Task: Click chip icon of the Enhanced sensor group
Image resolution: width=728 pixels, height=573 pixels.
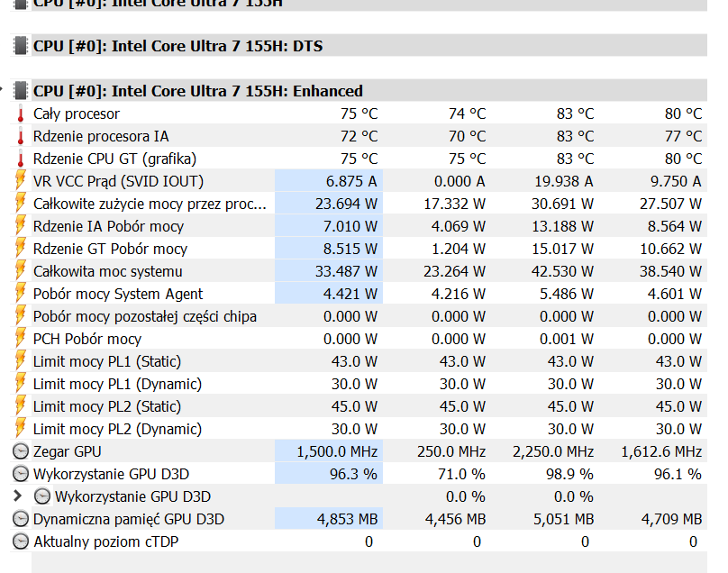Action: click(20, 91)
